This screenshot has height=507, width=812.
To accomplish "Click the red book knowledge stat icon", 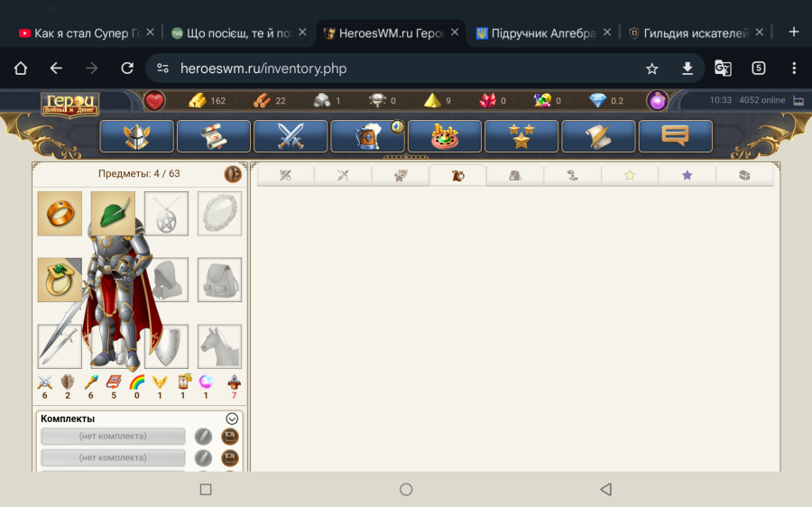I will (114, 383).
